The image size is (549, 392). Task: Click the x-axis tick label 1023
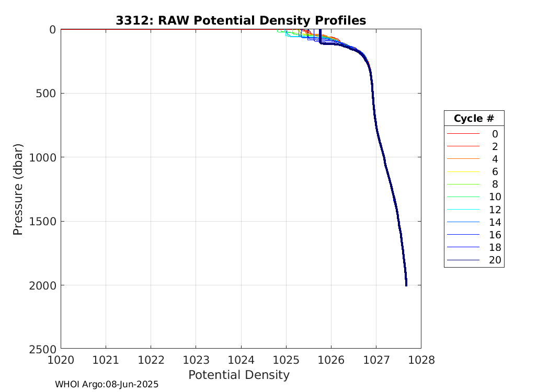pos(196,360)
